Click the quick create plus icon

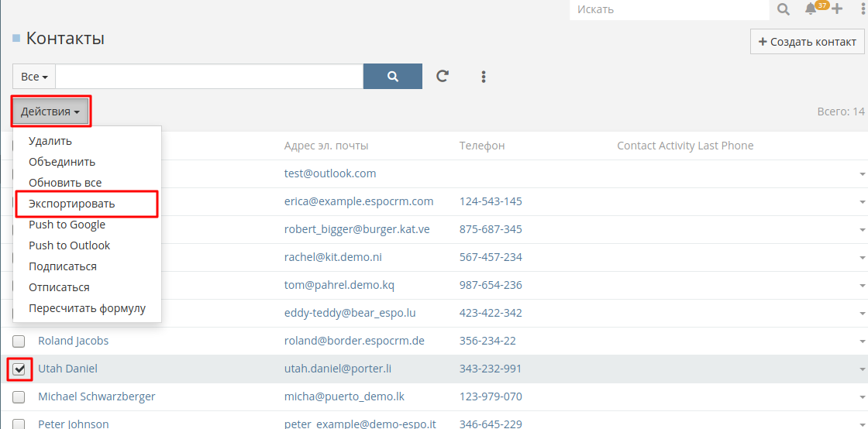[x=836, y=9]
